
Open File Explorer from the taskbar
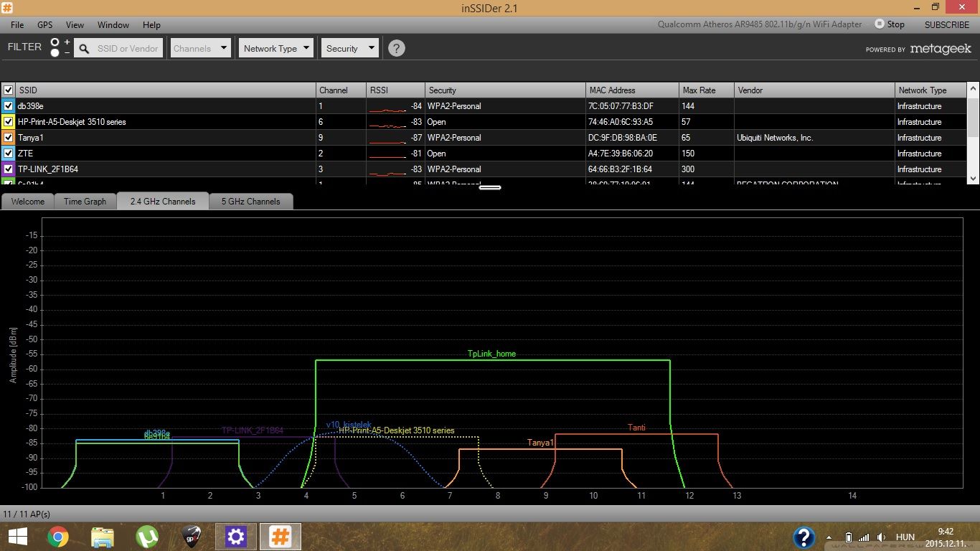pyautogui.click(x=103, y=537)
